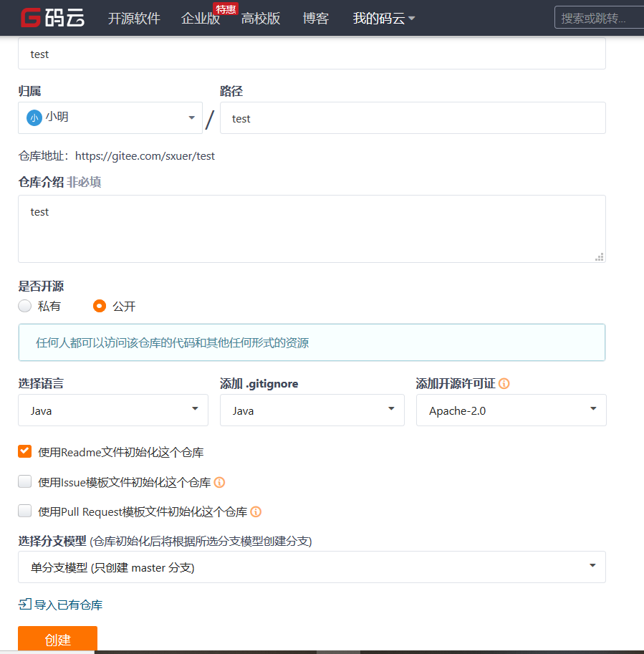Image resolution: width=644 pixels, height=654 pixels.
Task: Click the import repository icon before 导入已有仓库
Action: (x=24, y=605)
